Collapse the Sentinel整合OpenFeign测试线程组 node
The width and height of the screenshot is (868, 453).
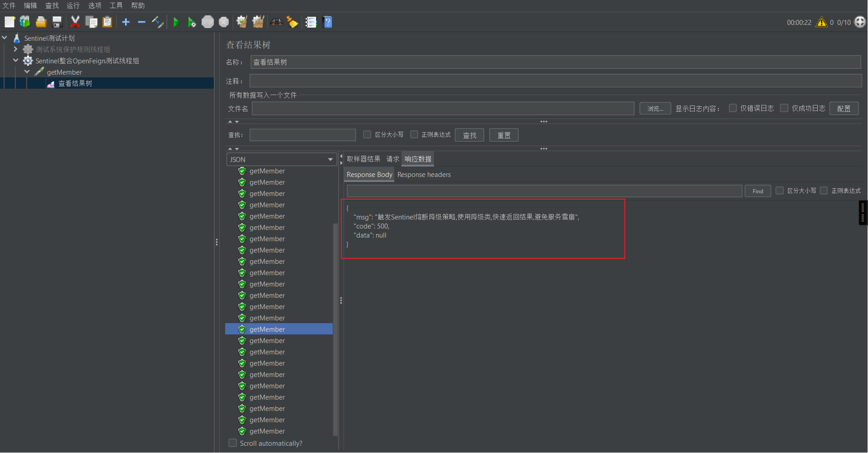16,61
